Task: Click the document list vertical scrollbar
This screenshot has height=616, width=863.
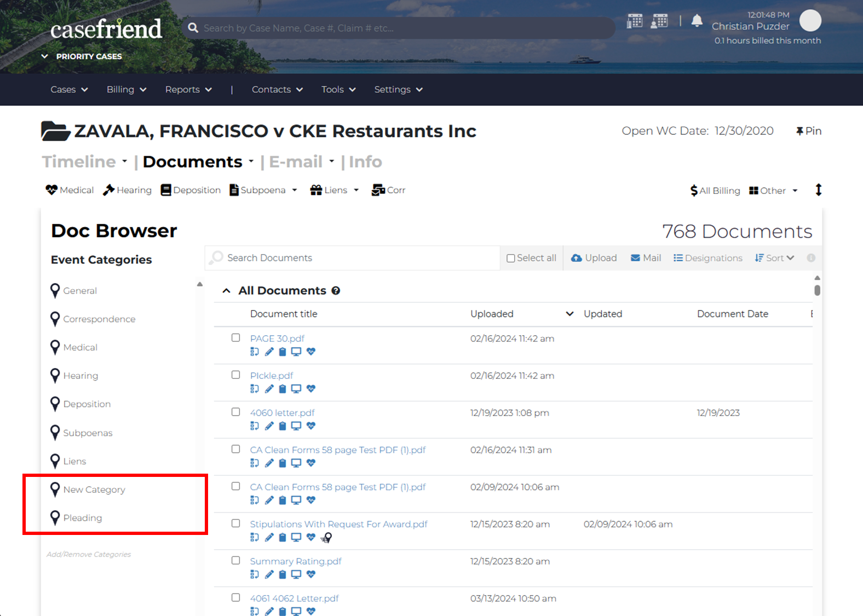Action: click(817, 290)
